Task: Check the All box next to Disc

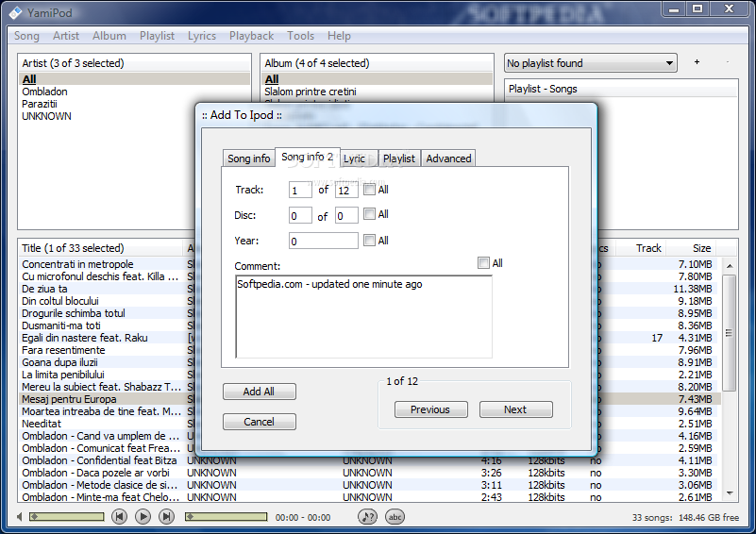Action: [x=369, y=214]
